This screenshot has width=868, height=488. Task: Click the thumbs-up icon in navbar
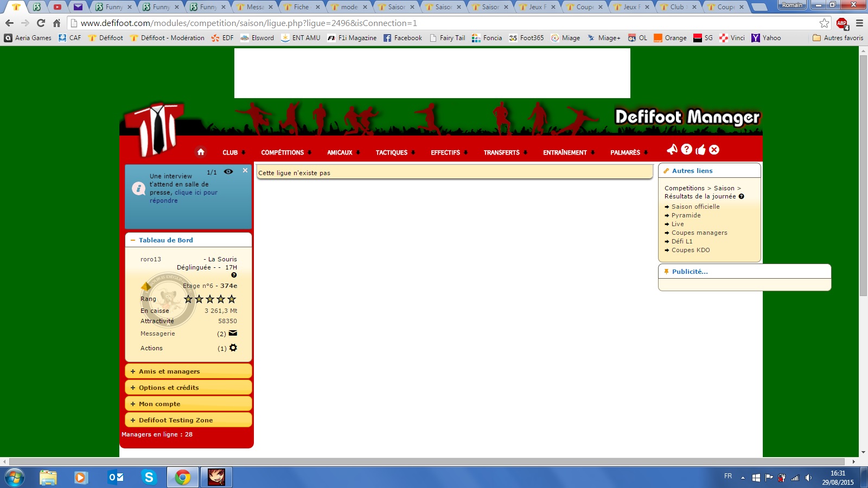[700, 150]
